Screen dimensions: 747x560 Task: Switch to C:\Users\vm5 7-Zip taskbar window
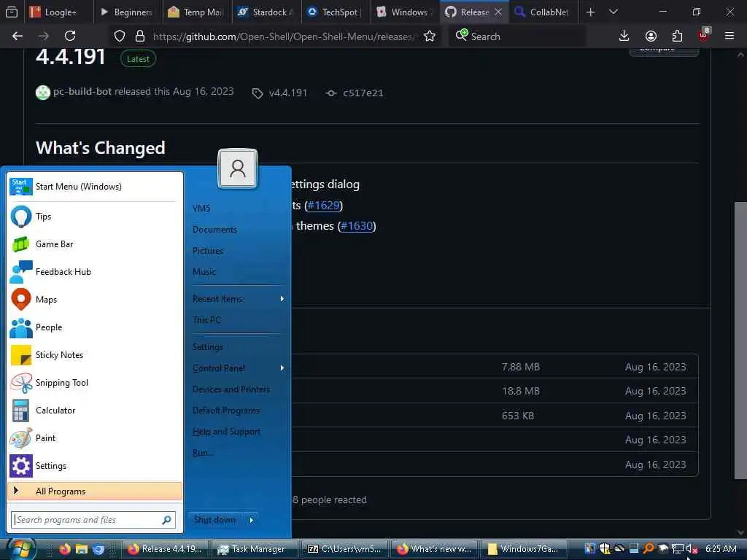[x=345, y=549]
